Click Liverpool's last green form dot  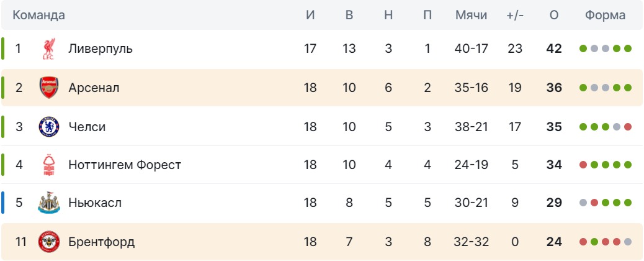tap(628, 48)
